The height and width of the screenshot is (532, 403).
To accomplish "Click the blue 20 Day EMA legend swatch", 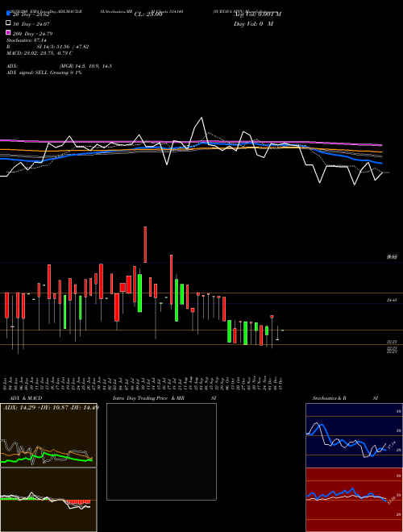I will [8, 13].
